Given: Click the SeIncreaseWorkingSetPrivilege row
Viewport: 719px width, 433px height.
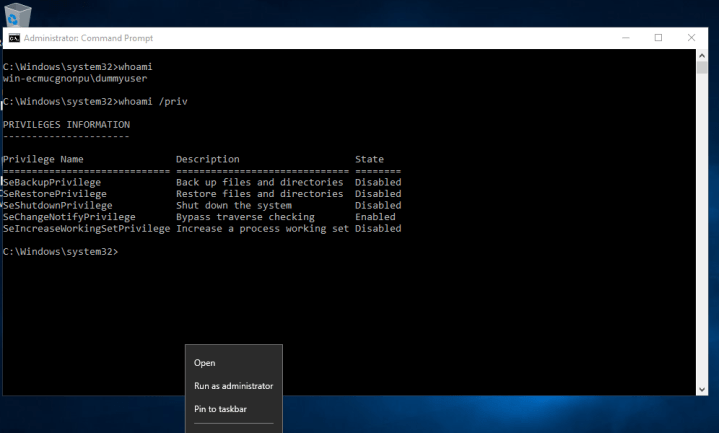Looking at the screenshot, I should pos(86,228).
